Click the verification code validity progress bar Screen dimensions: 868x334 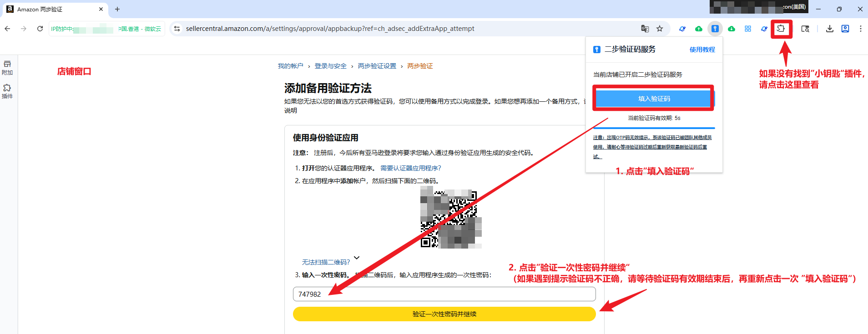click(x=654, y=128)
